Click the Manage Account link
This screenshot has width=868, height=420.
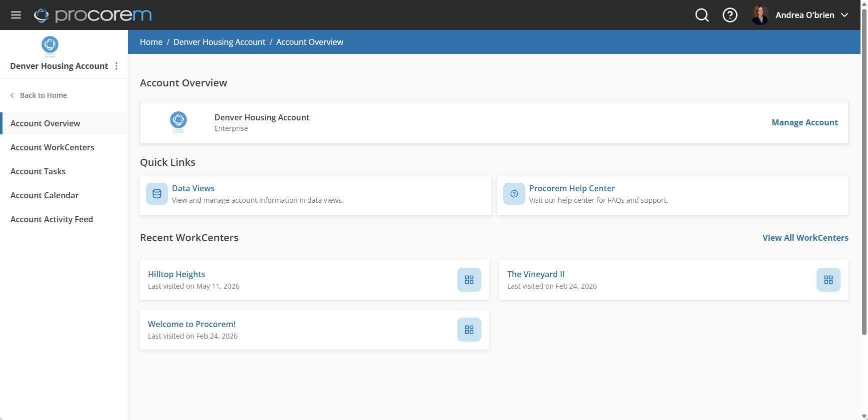(805, 122)
